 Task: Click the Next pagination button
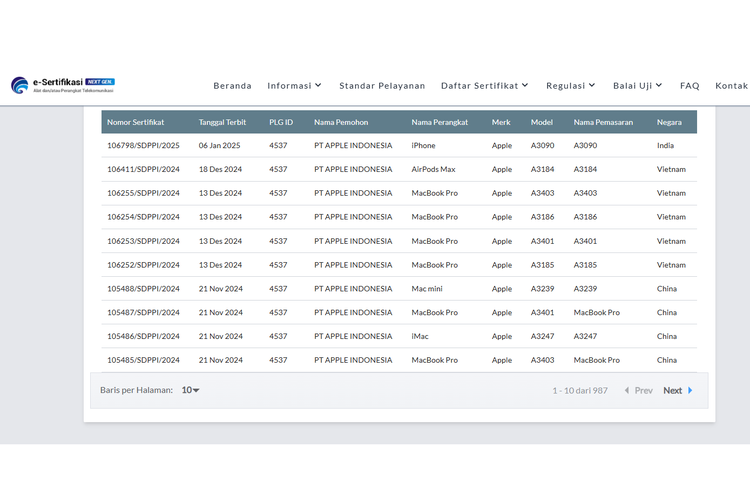(x=673, y=391)
